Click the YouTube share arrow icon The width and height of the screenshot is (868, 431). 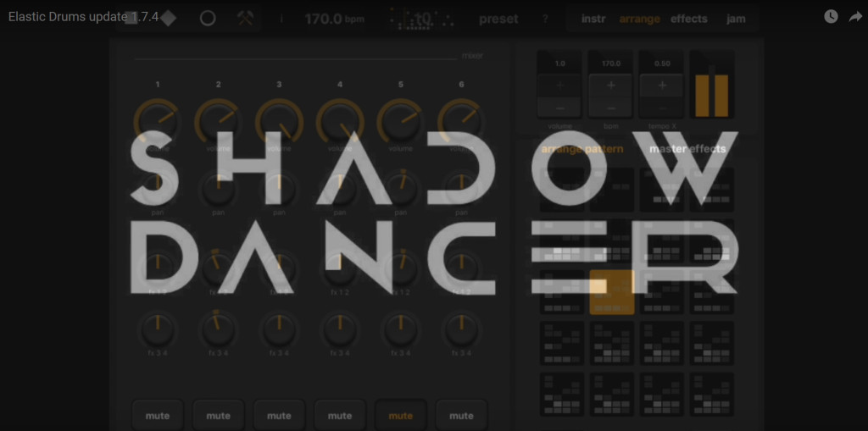coord(855,17)
